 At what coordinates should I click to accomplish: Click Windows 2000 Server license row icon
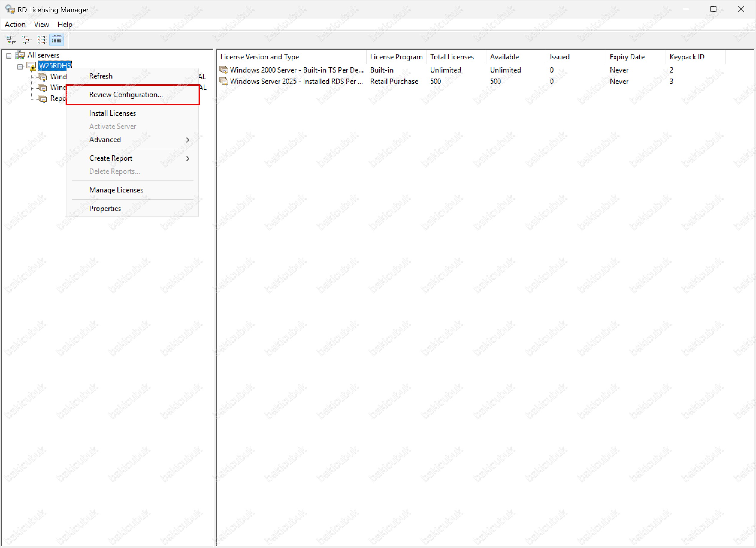pyautogui.click(x=224, y=70)
